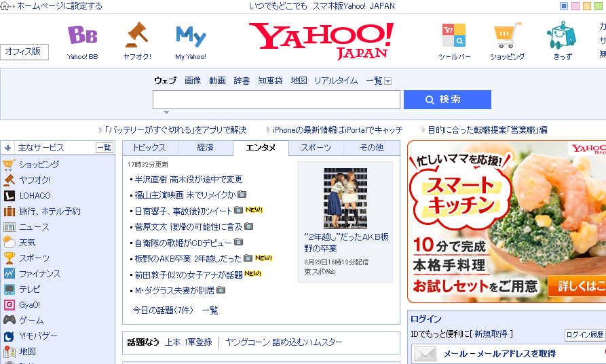Viewport: 606px width, 364px height.
Task: Click the home icon beside ホームページに設定する
Action: [5, 6]
